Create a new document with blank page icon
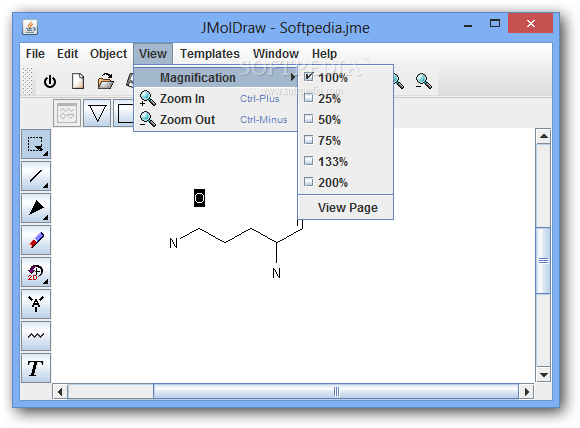580x428 pixels. (x=78, y=81)
